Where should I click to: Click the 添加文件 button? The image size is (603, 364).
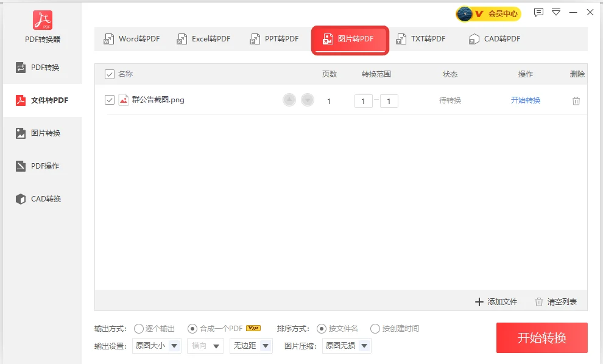(x=496, y=302)
